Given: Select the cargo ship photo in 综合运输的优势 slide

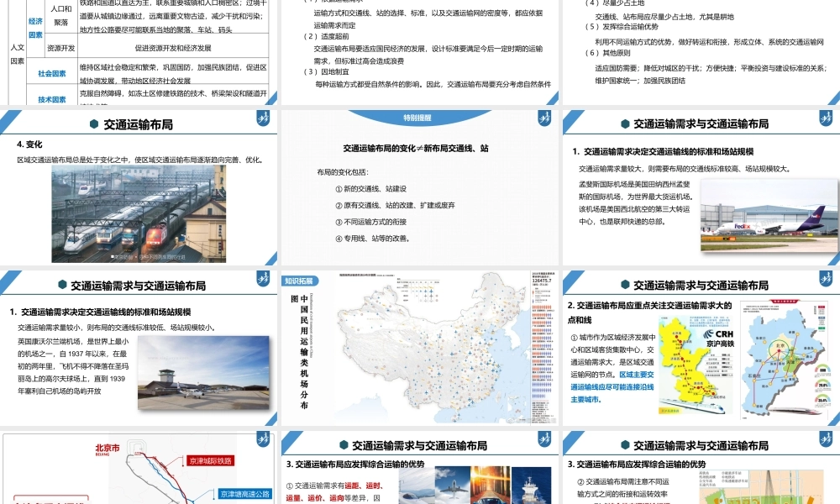Looking at the screenshot, I should coord(532,486).
